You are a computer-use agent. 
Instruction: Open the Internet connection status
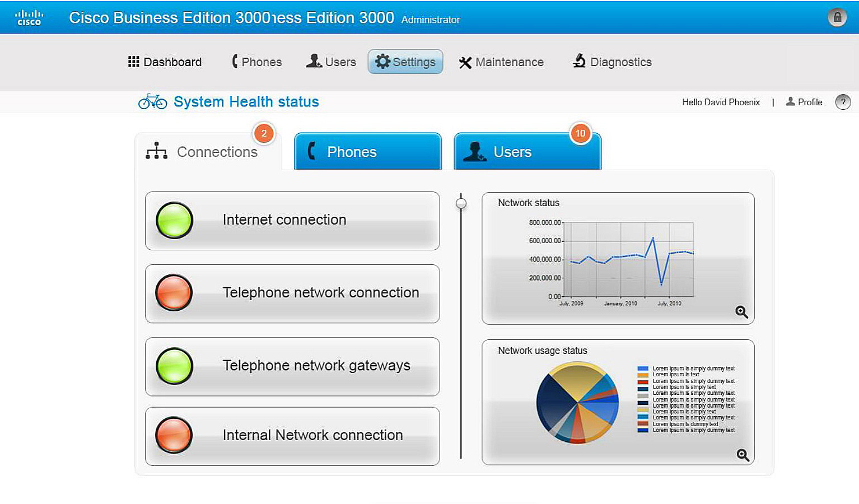point(292,221)
